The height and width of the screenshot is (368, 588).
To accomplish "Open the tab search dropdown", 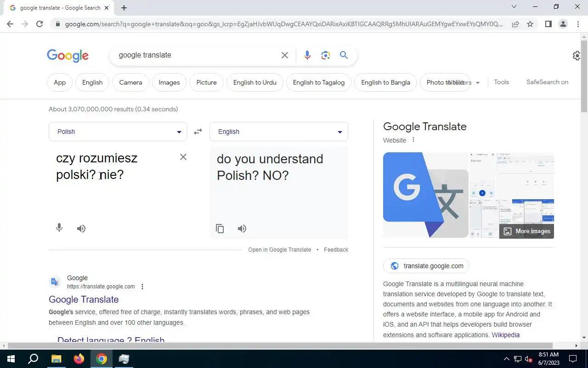I will pyautogui.click(x=514, y=6).
